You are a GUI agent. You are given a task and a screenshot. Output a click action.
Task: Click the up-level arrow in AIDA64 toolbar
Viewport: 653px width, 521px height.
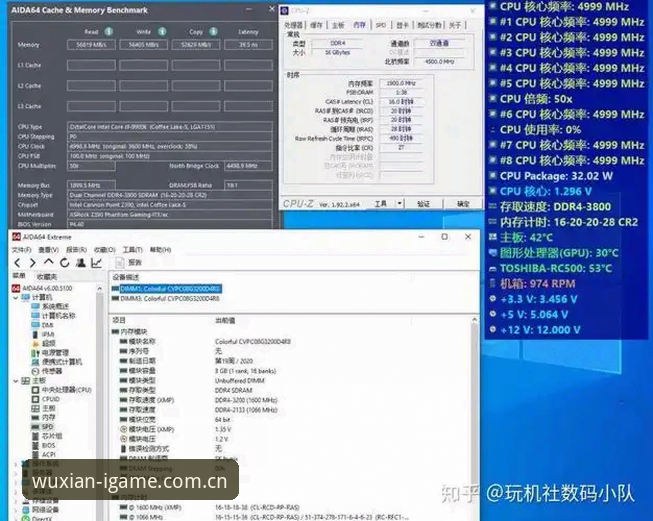(x=49, y=262)
